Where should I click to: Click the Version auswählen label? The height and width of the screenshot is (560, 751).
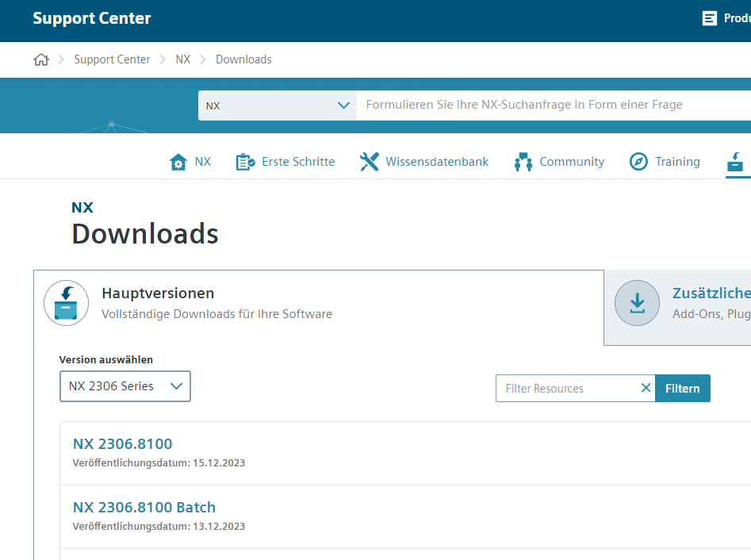105,360
